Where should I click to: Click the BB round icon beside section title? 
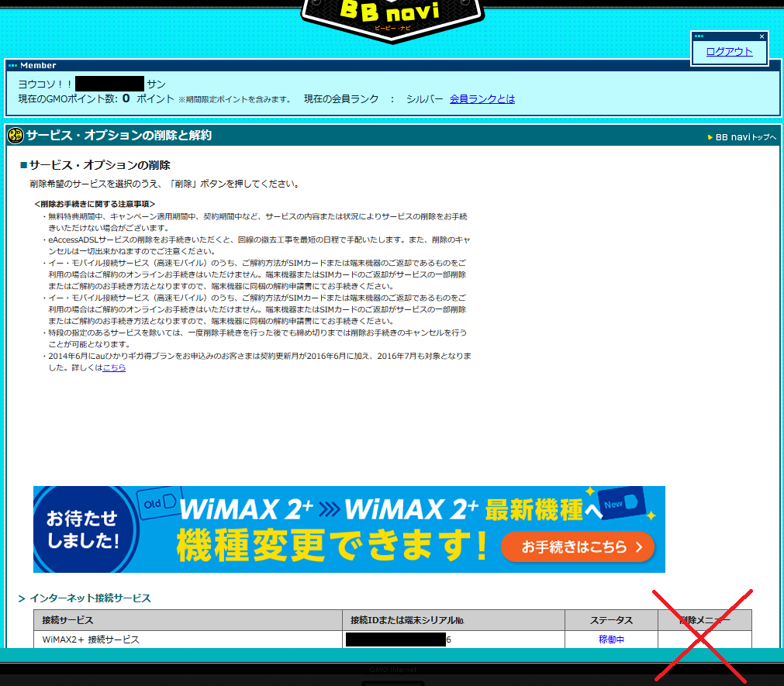coord(16,136)
